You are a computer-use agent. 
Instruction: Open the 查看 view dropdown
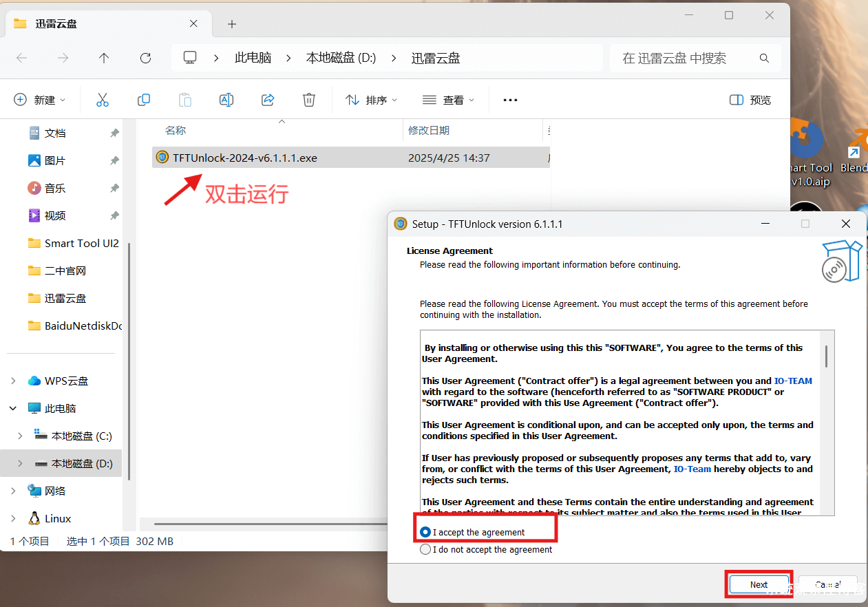(x=449, y=100)
